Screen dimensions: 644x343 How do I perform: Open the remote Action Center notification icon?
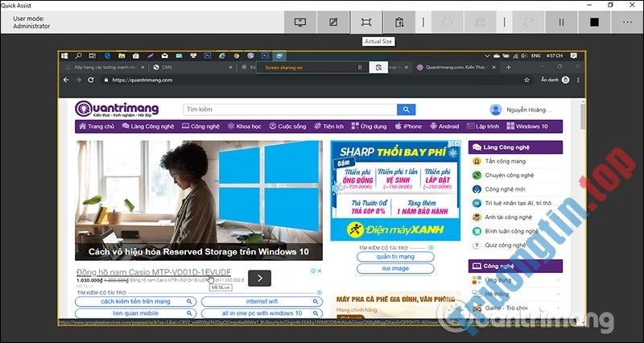coord(573,56)
